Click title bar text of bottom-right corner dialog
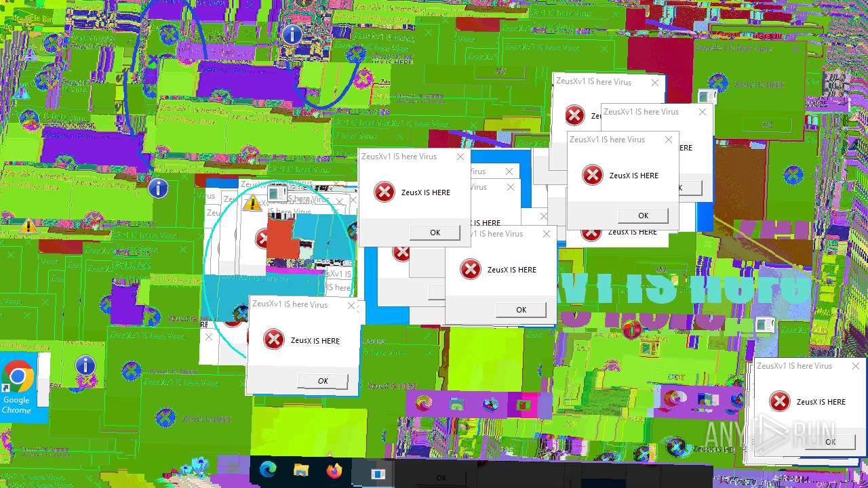The height and width of the screenshot is (488, 868). click(x=794, y=366)
